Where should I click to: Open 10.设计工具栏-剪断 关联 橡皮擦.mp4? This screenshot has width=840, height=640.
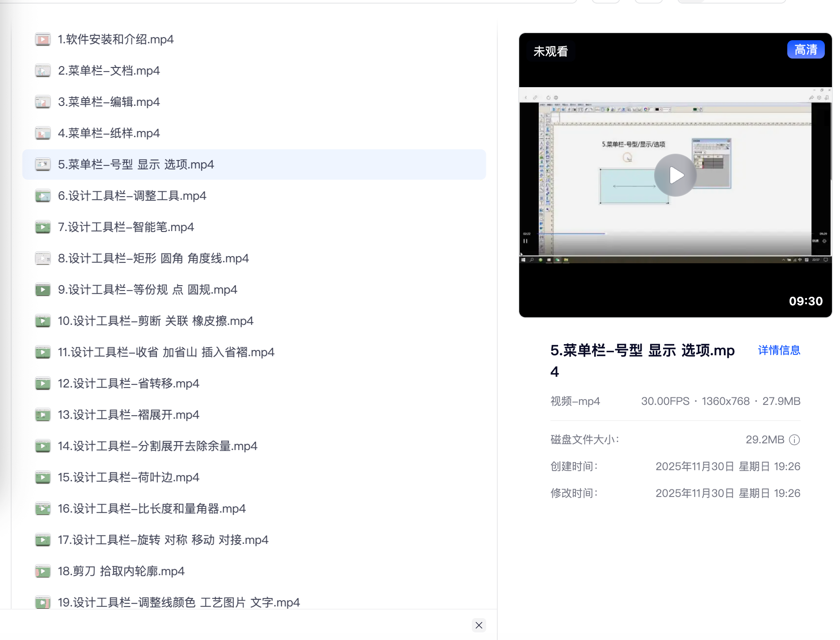[254, 321]
